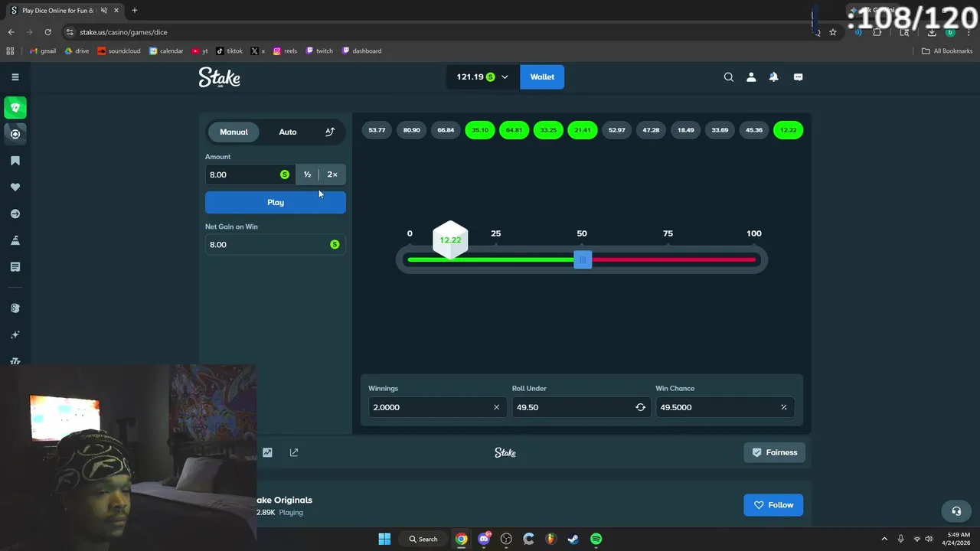This screenshot has width=980, height=551.
Task: Open past result 53.77
Action: click(377, 130)
